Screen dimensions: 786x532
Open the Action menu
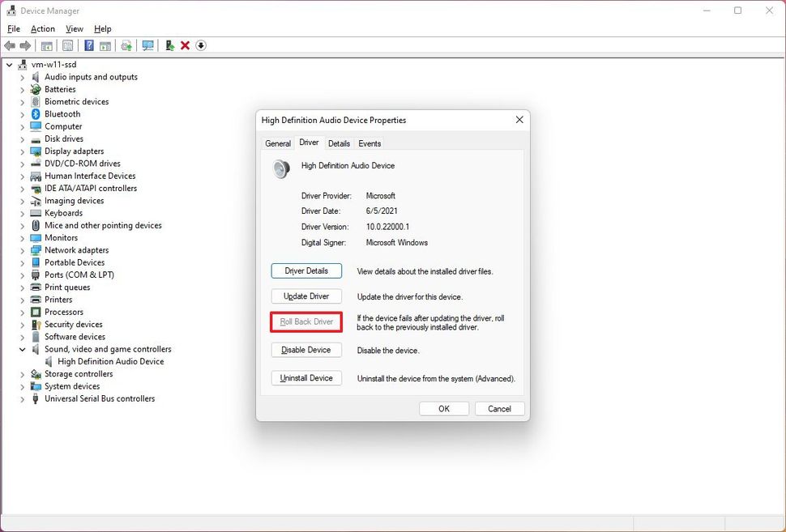[x=42, y=28]
